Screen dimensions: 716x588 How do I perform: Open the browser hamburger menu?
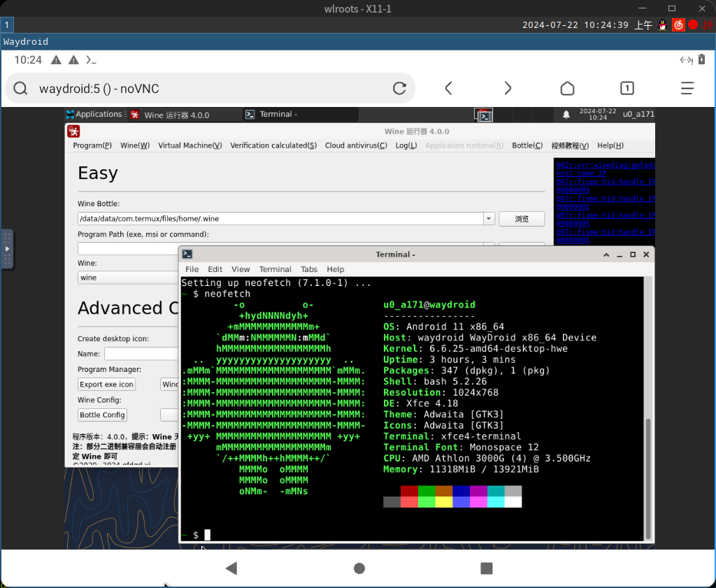click(x=687, y=88)
